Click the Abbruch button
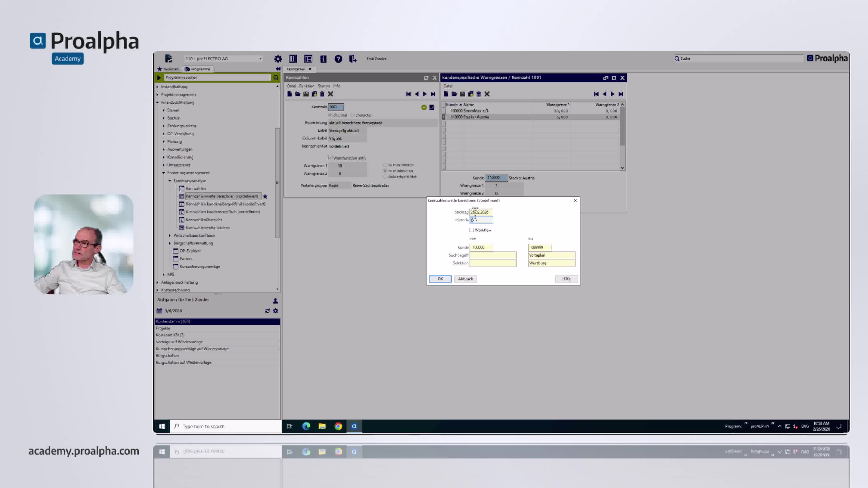The image size is (868, 488). pyautogui.click(x=465, y=279)
